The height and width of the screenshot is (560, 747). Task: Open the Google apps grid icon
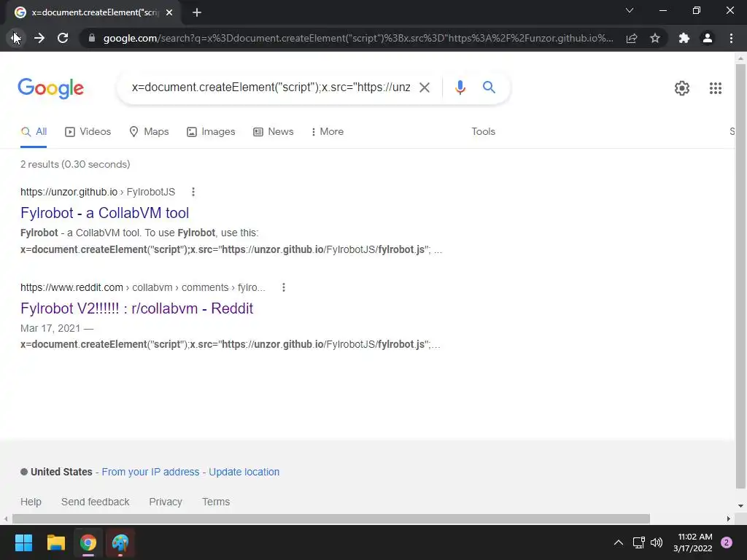coord(715,88)
